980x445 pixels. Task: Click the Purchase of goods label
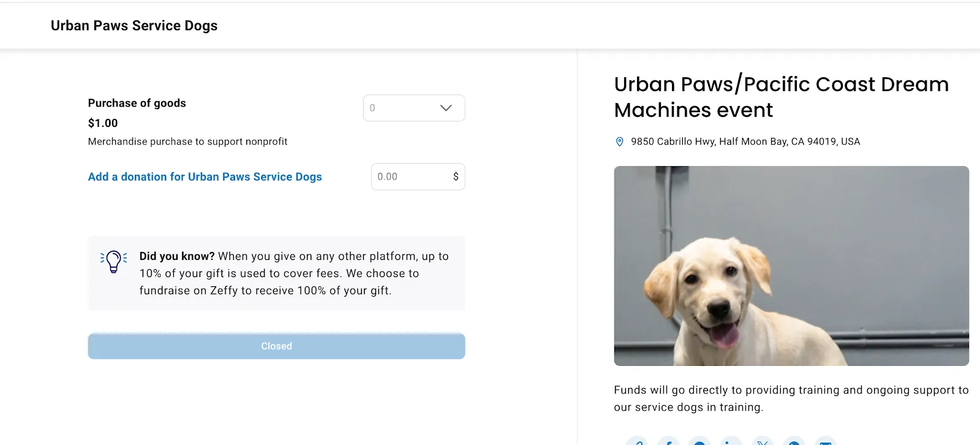pyautogui.click(x=137, y=103)
